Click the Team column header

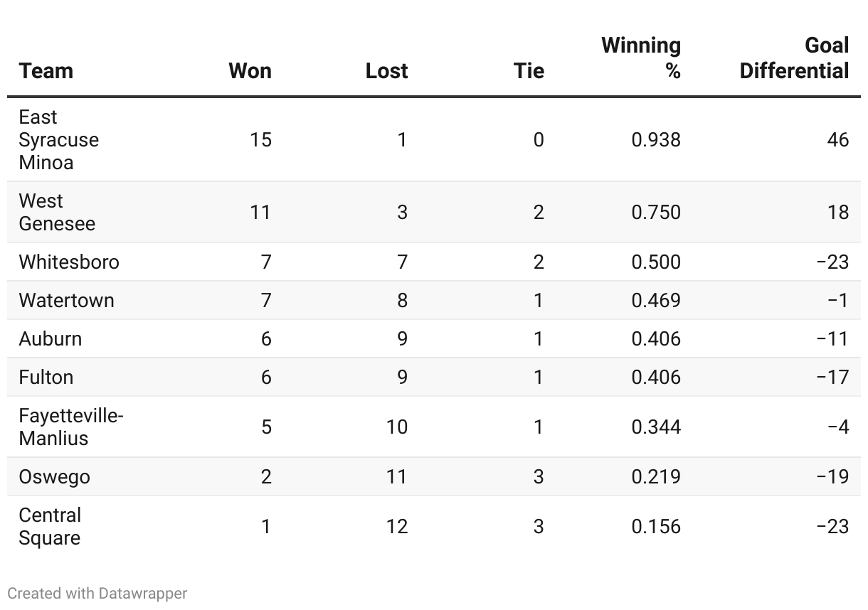tap(46, 71)
